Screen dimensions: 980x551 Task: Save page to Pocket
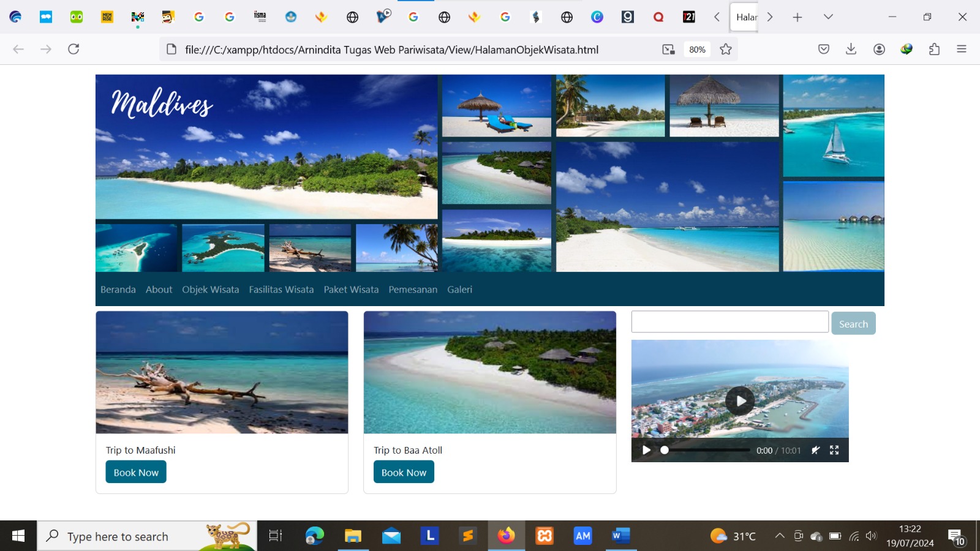point(824,49)
